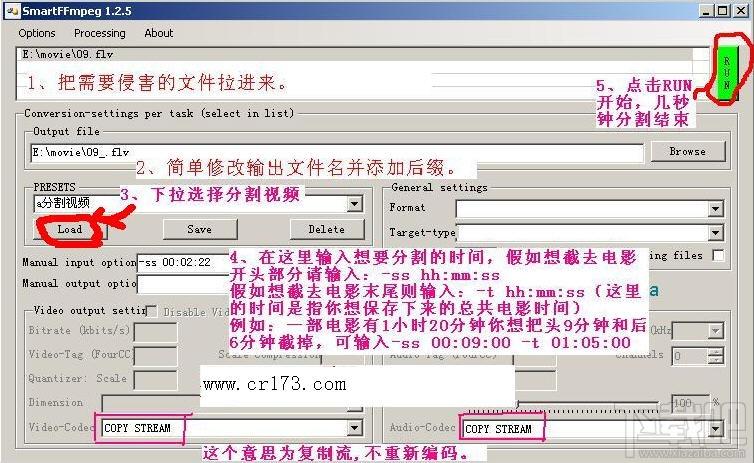
Task: Expand the PRESETS dropdown list
Action: click(x=354, y=204)
